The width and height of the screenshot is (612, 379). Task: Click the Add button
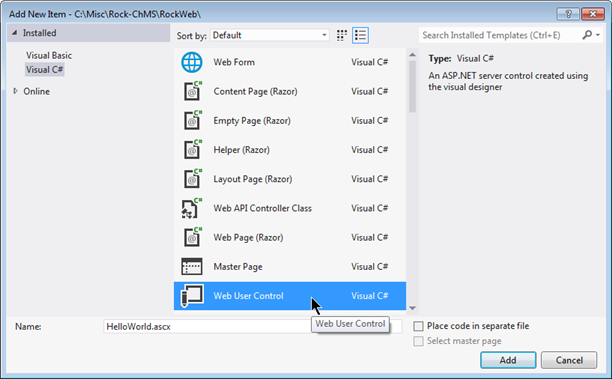508,360
